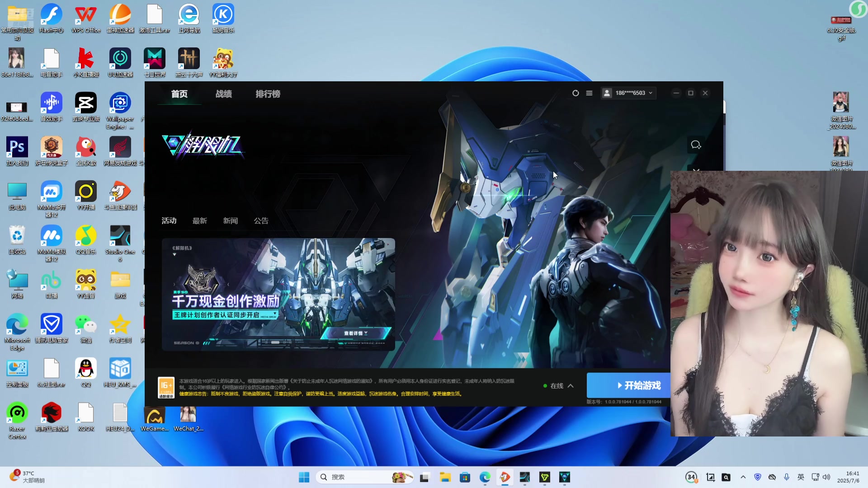868x488 pixels.
Task: Open 燕云十六声 game shortcut
Action: tap(189, 63)
